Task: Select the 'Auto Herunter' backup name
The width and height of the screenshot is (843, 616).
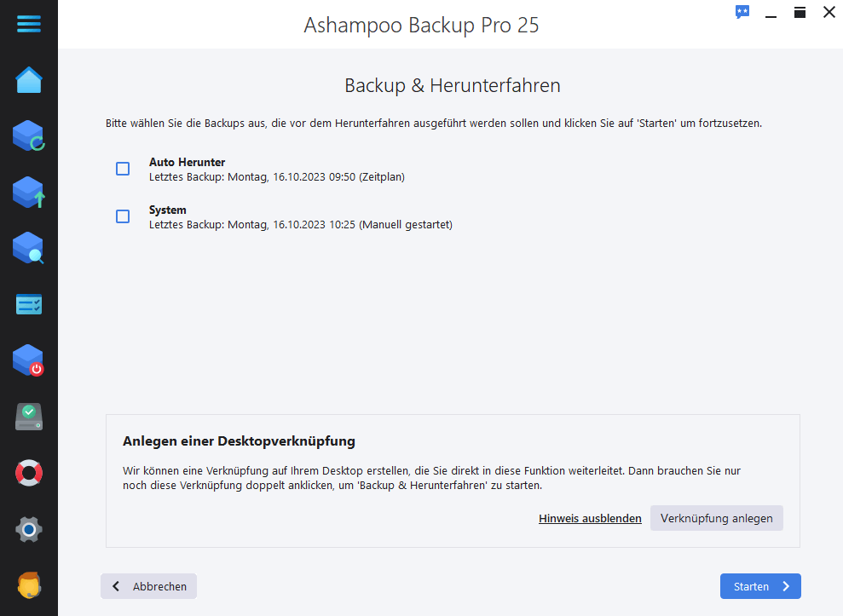Action: pos(187,163)
